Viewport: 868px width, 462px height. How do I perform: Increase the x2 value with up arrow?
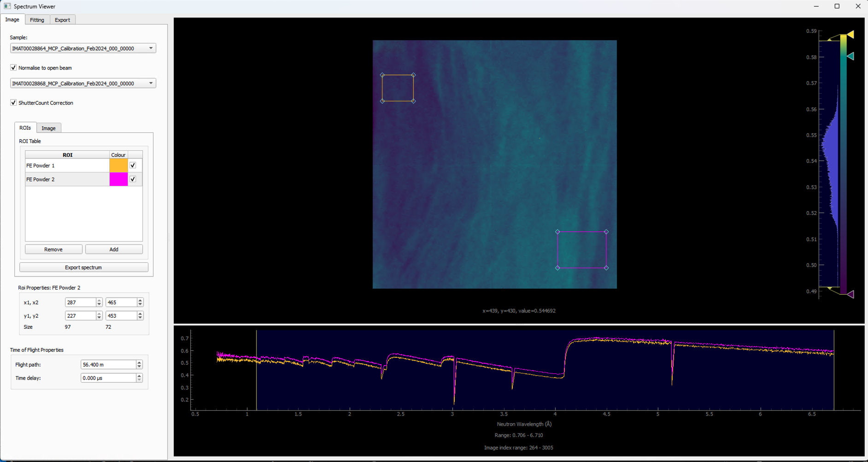(x=140, y=300)
